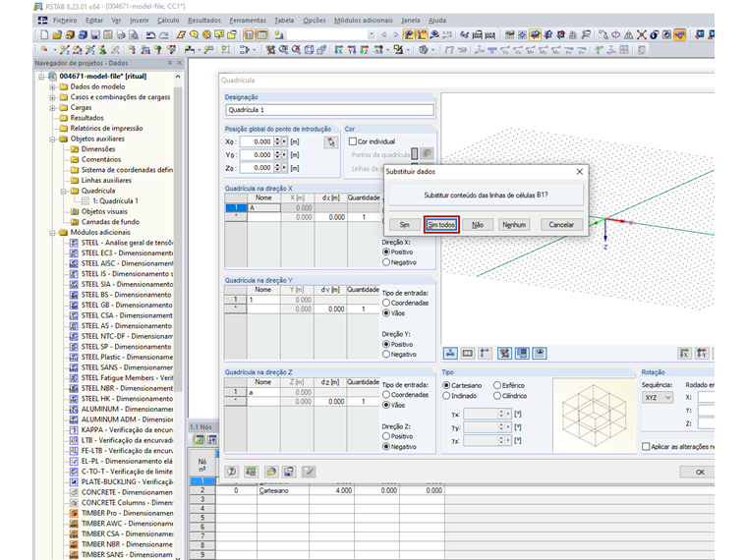Viewport: 747px width, 560px height.
Task: Click the Designação text field
Action: [329, 110]
